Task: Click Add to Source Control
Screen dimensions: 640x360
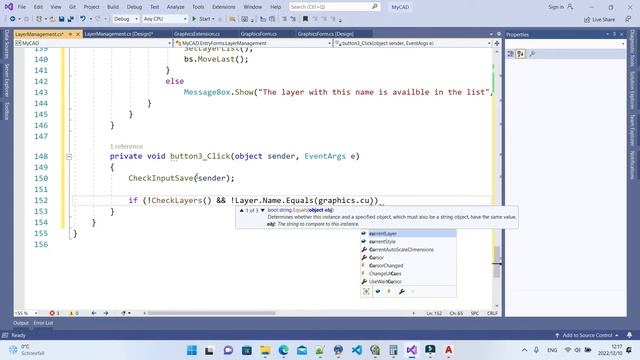Action: coord(587,335)
